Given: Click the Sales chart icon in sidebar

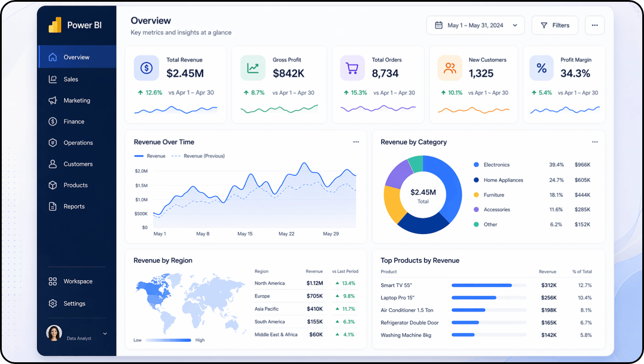Looking at the screenshot, I should pyautogui.click(x=52, y=79).
